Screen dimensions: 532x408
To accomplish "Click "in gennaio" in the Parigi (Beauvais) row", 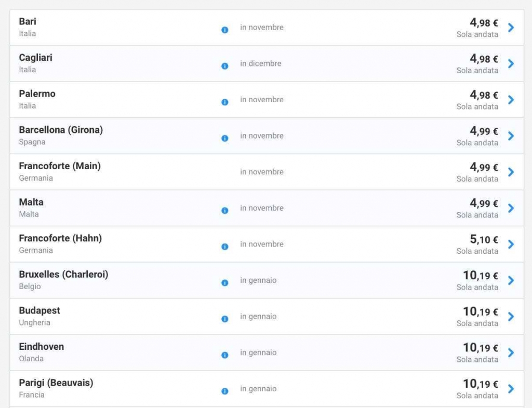I will (258, 389).
